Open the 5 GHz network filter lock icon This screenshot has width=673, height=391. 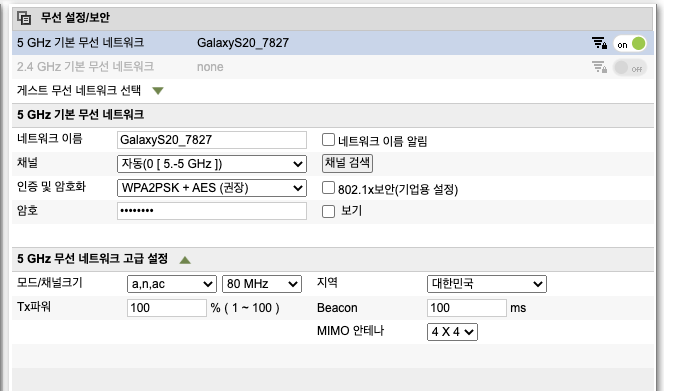(x=599, y=43)
